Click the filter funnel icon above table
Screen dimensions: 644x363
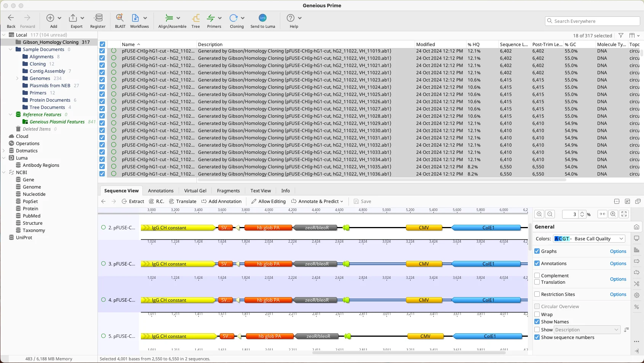click(621, 35)
